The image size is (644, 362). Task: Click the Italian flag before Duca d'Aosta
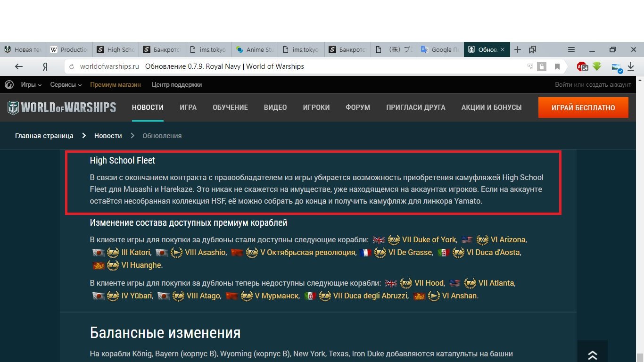444,253
